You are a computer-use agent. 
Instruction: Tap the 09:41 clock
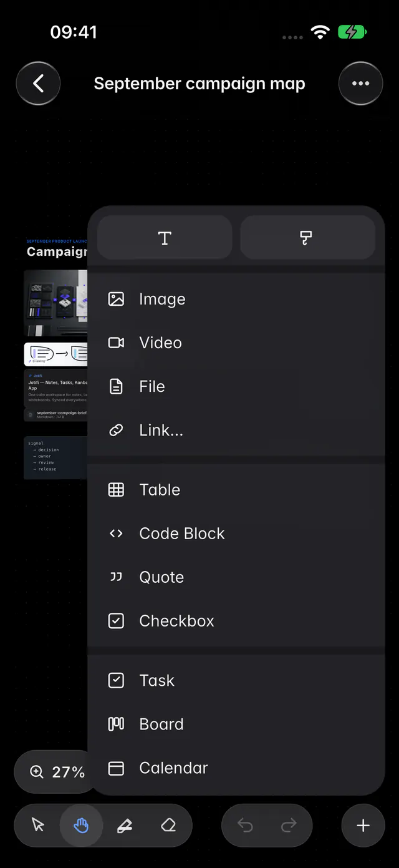click(x=74, y=32)
